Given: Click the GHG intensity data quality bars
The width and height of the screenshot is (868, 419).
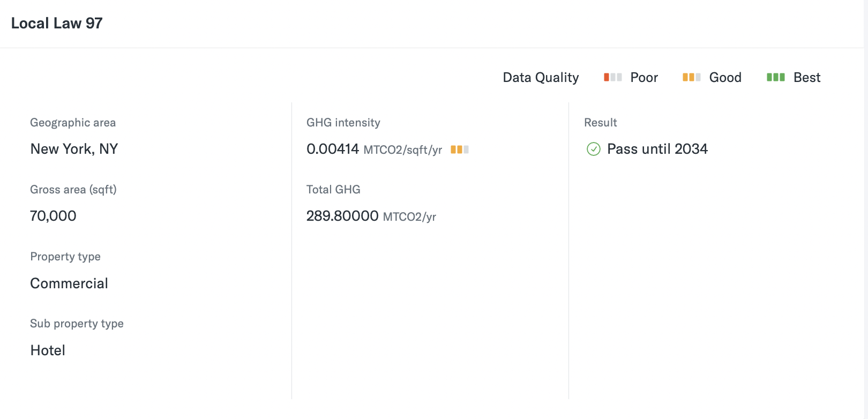Looking at the screenshot, I should coord(460,149).
